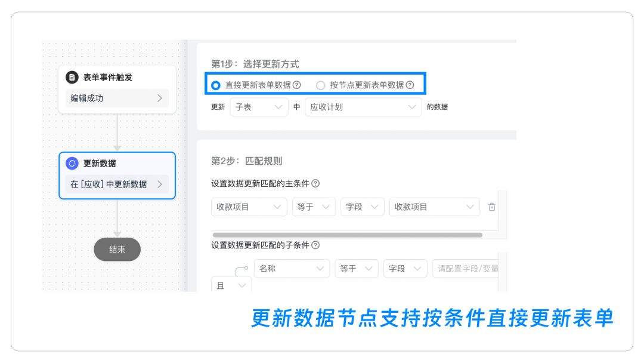This screenshot has height=363, width=644.
Task: Open the 子表 dropdown
Action: 259,107
